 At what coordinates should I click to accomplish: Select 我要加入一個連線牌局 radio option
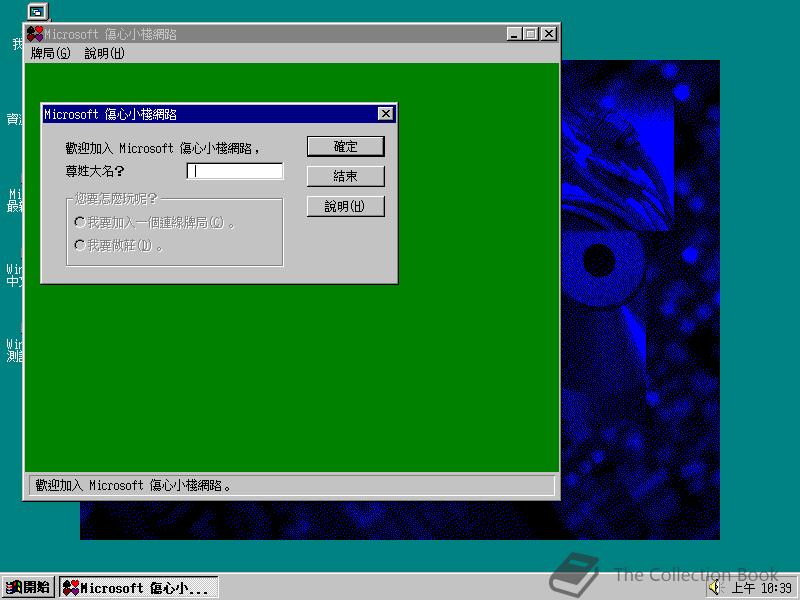[x=155, y=222]
